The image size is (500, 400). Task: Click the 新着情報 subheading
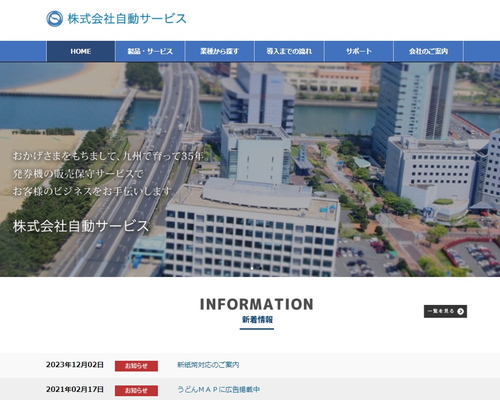click(x=257, y=320)
